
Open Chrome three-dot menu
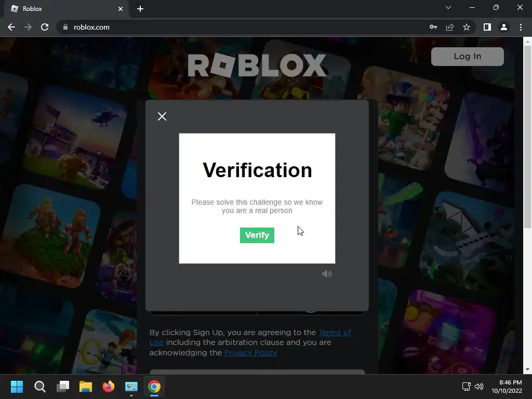point(521,27)
